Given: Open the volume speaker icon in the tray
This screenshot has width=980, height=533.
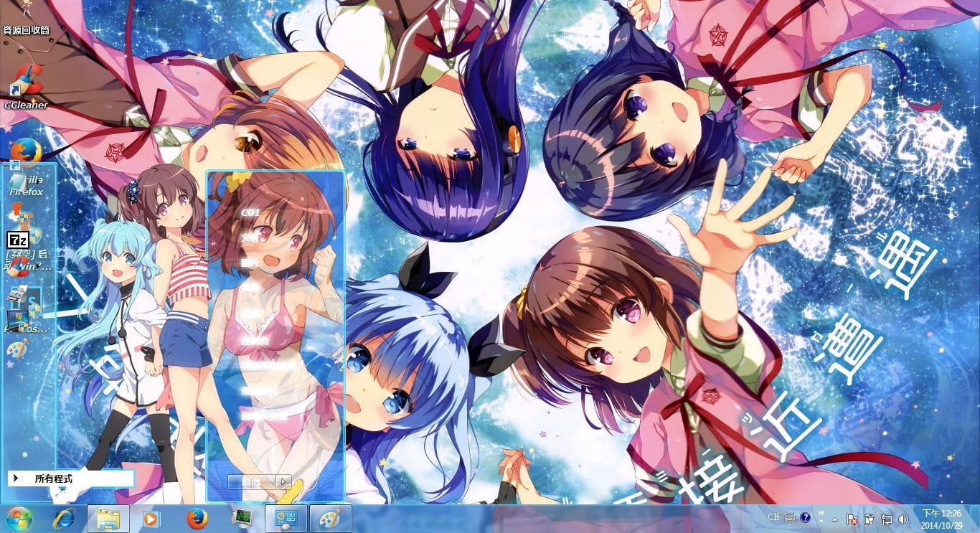Looking at the screenshot, I should pyautogui.click(x=904, y=518).
